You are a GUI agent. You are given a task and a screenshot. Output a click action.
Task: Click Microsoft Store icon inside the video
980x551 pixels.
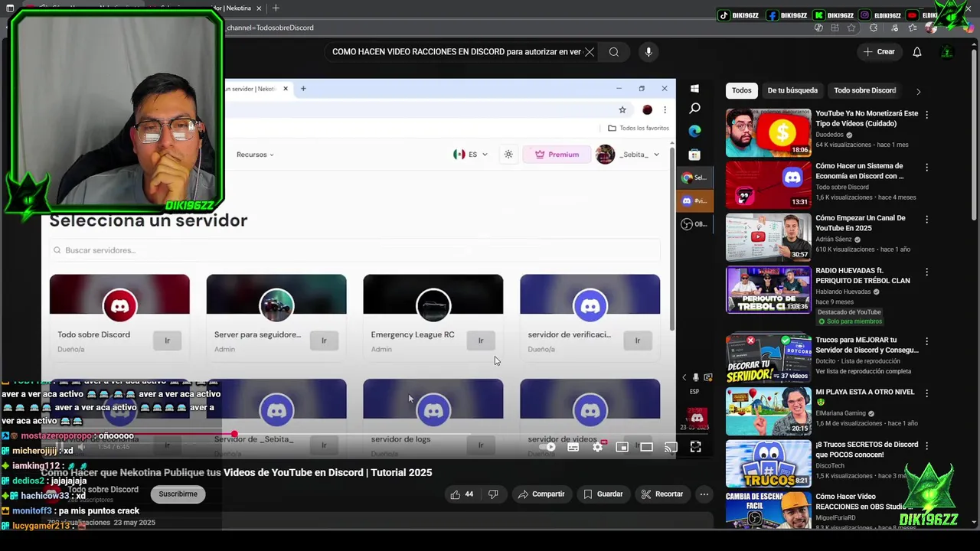694,155
